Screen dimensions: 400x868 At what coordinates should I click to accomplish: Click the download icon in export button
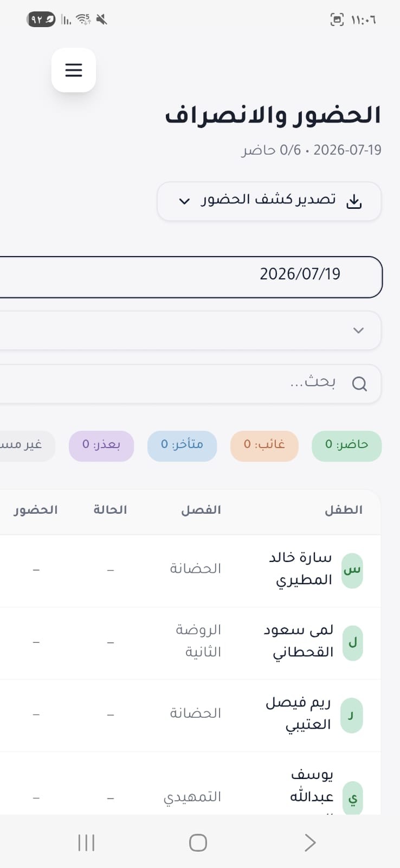[354, 201]
